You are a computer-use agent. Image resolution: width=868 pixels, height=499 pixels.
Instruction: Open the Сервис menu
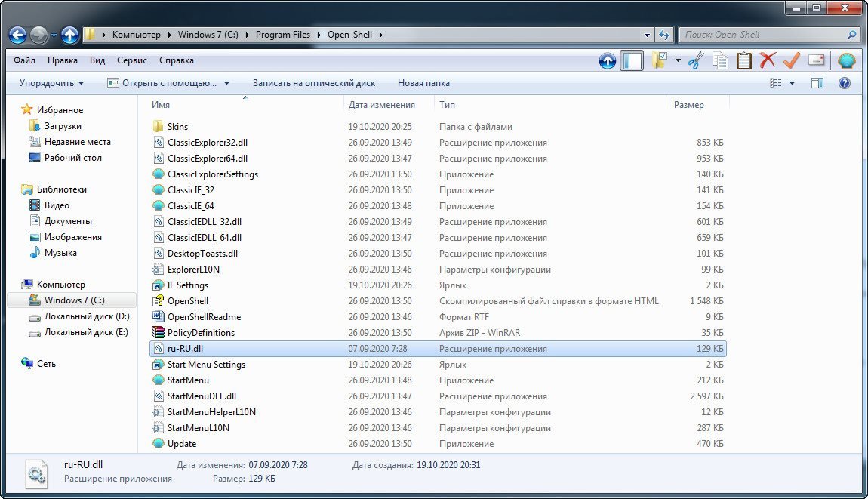(132, 60)
